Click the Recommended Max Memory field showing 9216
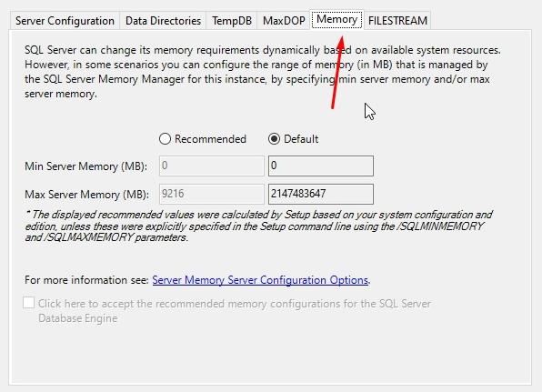The image size is (542, 392). 212,194
